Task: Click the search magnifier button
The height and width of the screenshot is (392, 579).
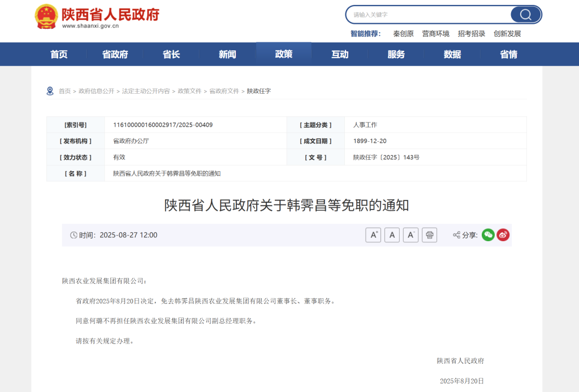Action: coord(525,15)
